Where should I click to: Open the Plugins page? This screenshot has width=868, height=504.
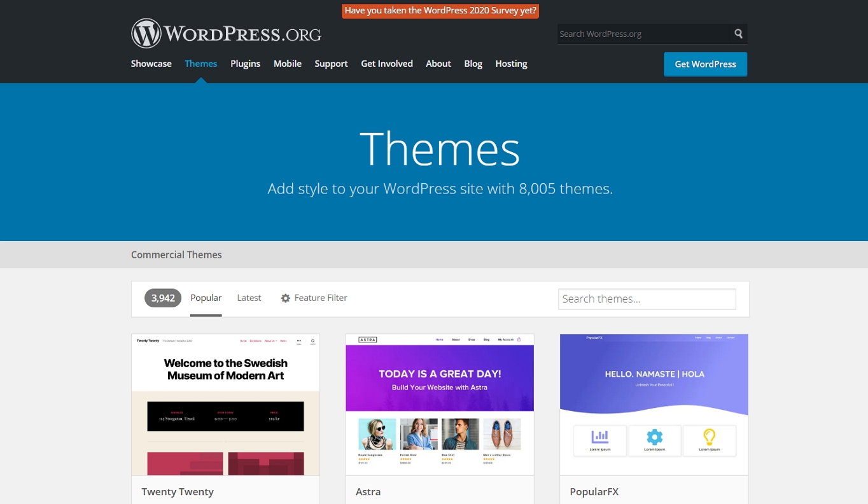[x=246, y=64]
